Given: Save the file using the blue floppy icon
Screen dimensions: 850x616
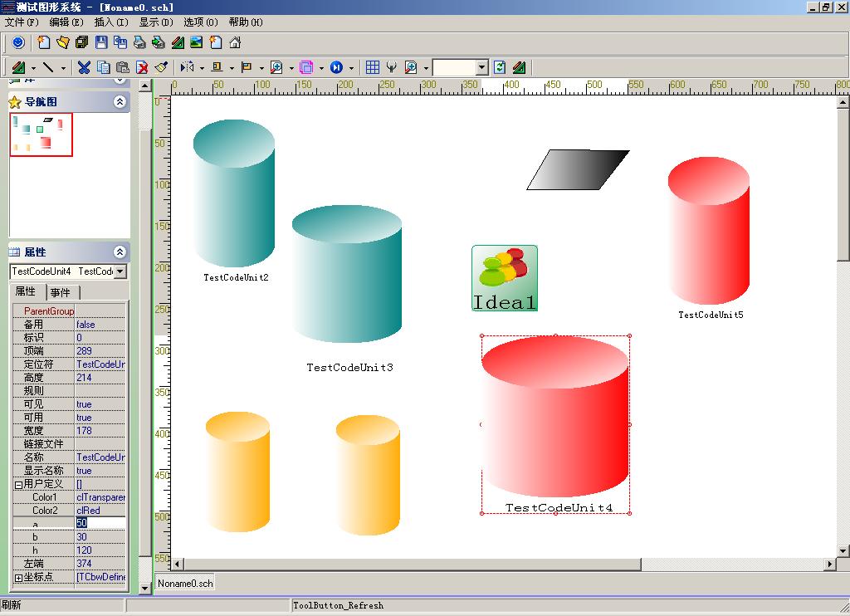Looking at the screenshot, I should 101,42.
